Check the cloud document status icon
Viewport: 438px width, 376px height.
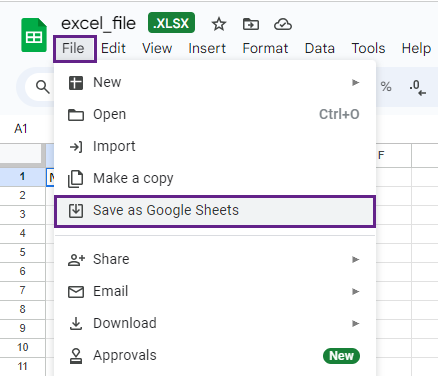click(x=283, y=24)
